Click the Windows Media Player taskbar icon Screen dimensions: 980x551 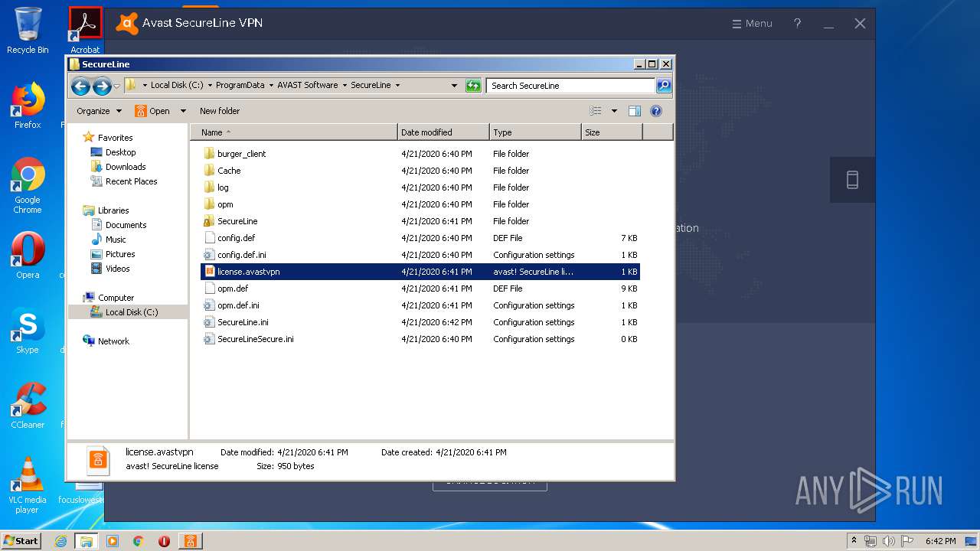tap(113, 541)
